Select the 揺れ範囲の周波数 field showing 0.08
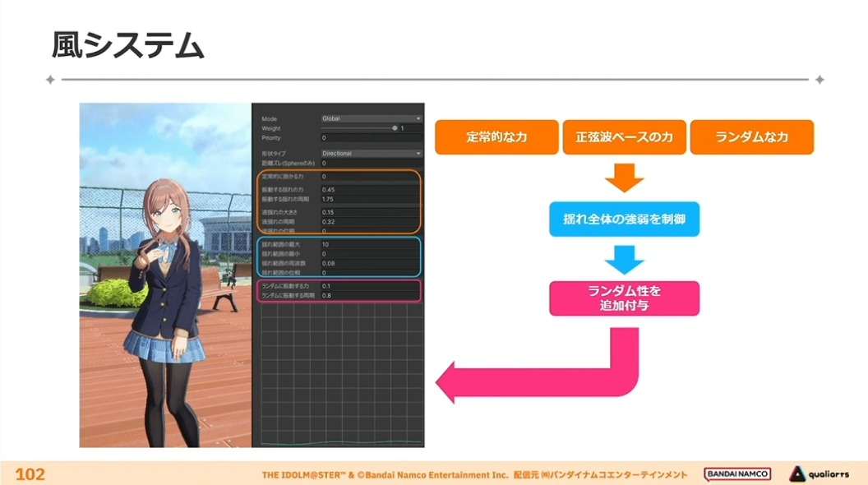 coord(369,264)
